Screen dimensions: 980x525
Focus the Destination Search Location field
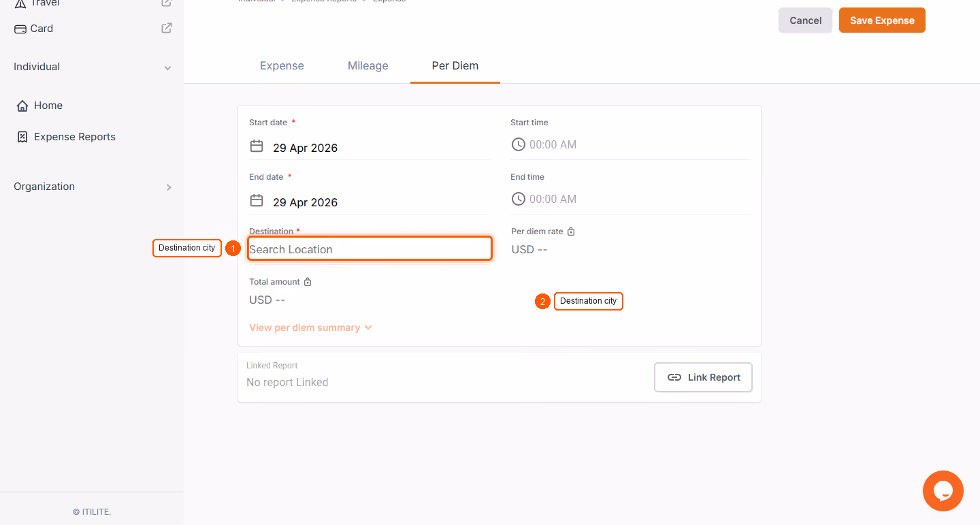pos(370,249)
